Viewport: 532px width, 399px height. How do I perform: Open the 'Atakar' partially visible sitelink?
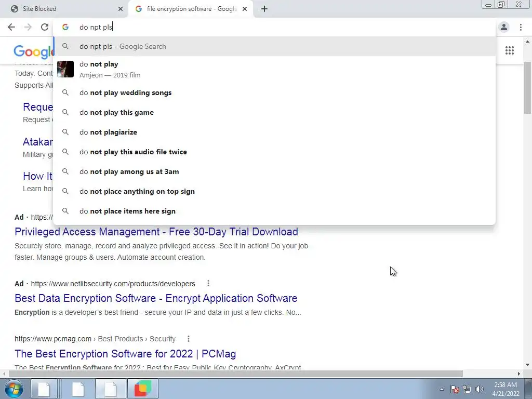[x=37, y=142]
